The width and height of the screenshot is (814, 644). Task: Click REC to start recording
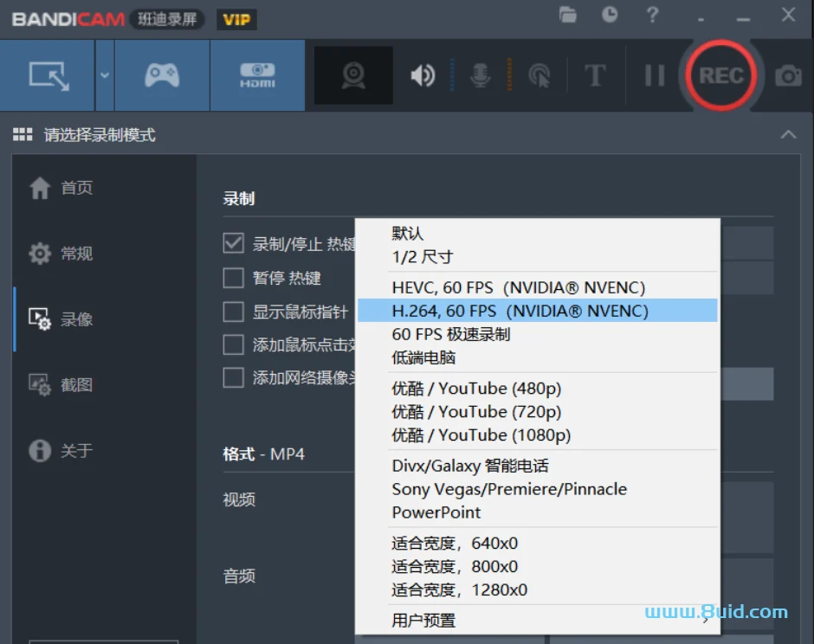[x=721, y=75]
